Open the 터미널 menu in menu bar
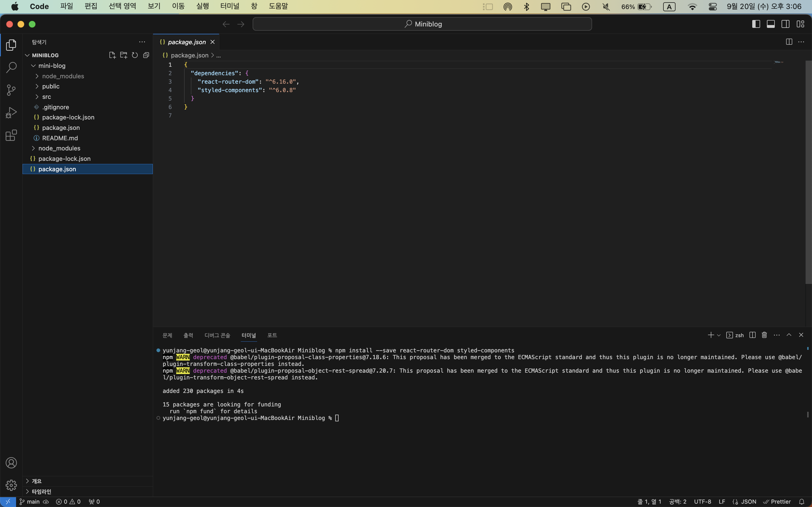 point(230,6)
